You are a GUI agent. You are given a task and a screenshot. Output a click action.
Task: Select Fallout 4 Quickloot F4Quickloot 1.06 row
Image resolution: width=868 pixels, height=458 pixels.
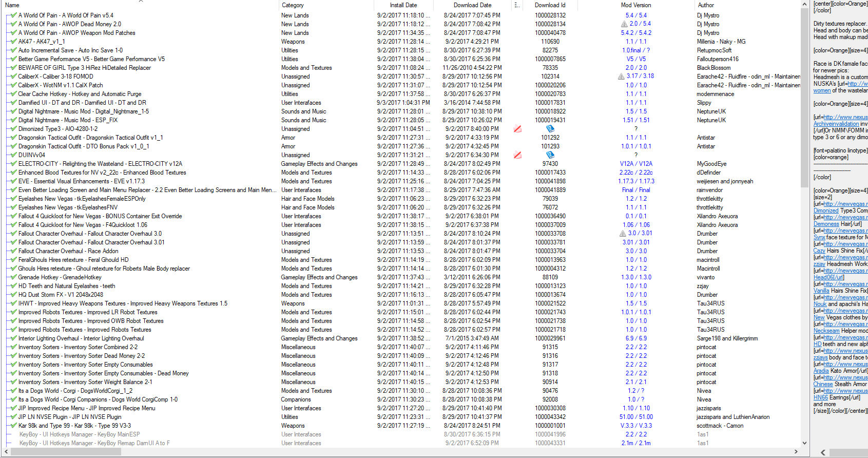tap(83, 225)
